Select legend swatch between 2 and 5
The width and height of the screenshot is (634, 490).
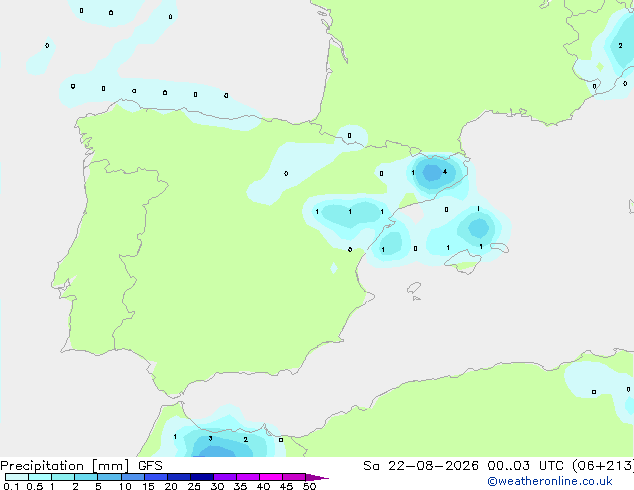pos(86,477)
